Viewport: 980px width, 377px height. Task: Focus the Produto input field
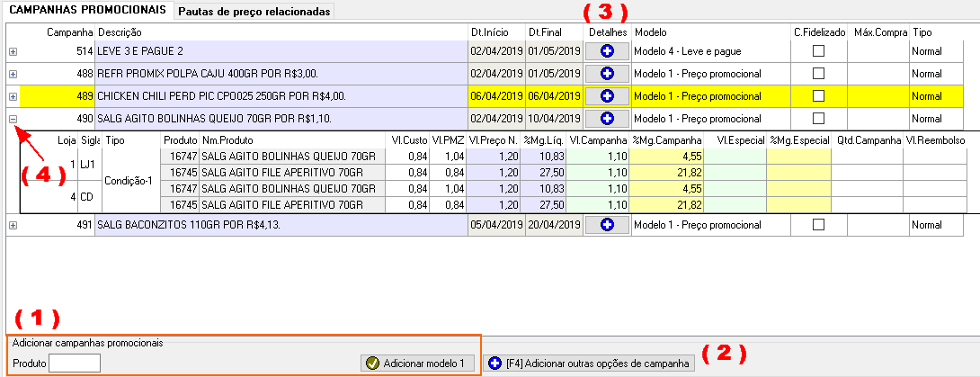point(75,363)
